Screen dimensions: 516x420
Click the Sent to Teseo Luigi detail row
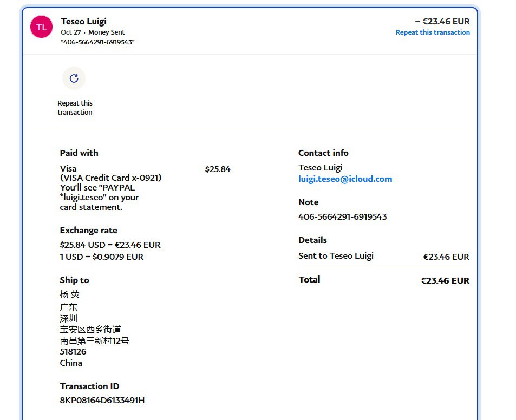click(336, 256)
